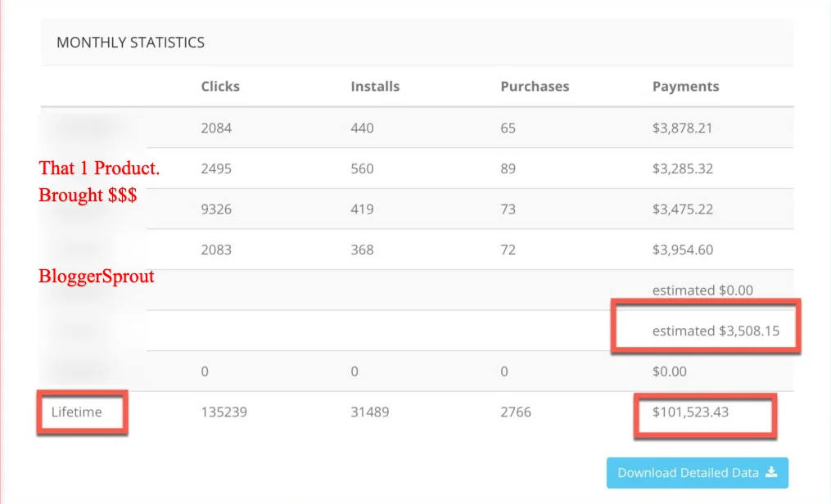Select the lifetime purchases total 2766
Screen dimensions: 831x504
click(516, 412)
